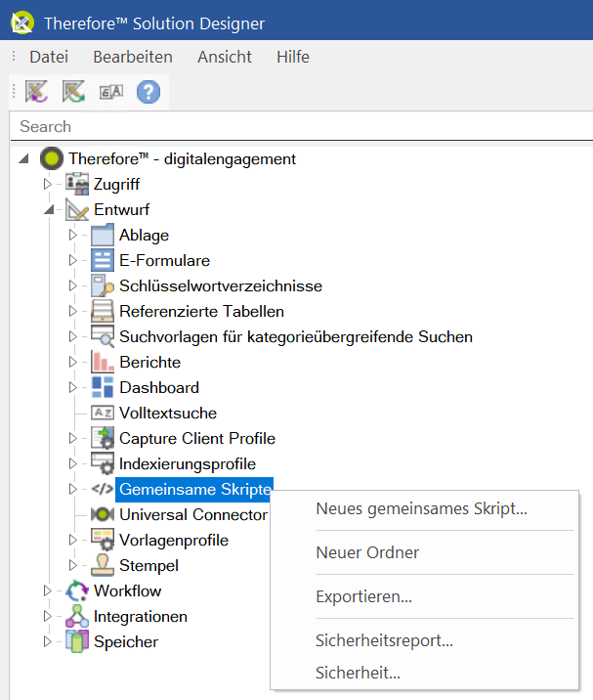Click the E-Formulare form icon
This screenshot has width=593, height=700.
[x=103, y=260]
